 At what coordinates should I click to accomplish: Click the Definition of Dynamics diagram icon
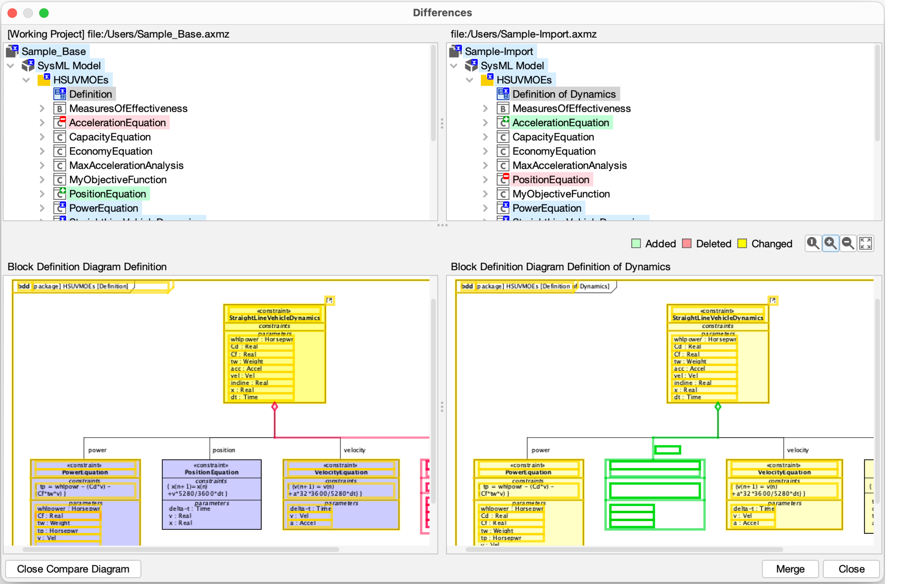point(503,94)
